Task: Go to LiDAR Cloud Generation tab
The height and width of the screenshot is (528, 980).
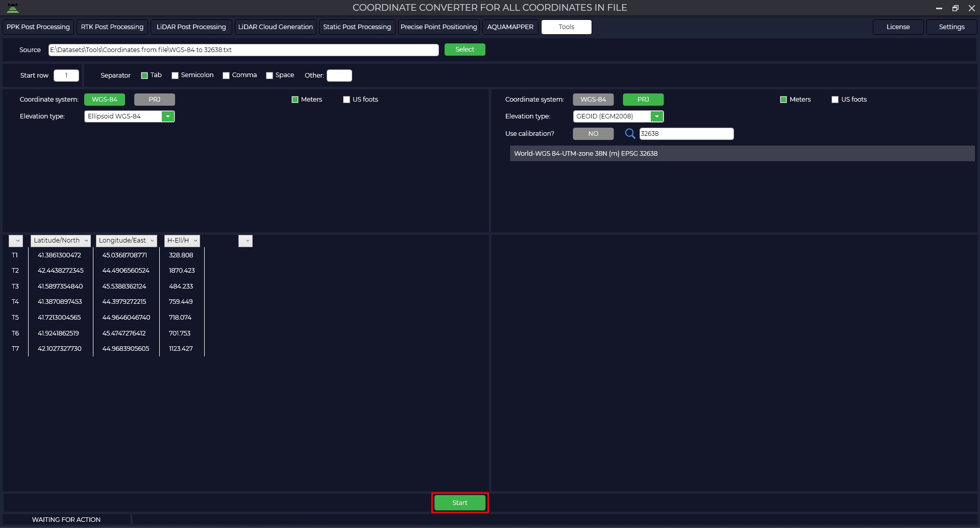Action: click(x=276, y=27)
